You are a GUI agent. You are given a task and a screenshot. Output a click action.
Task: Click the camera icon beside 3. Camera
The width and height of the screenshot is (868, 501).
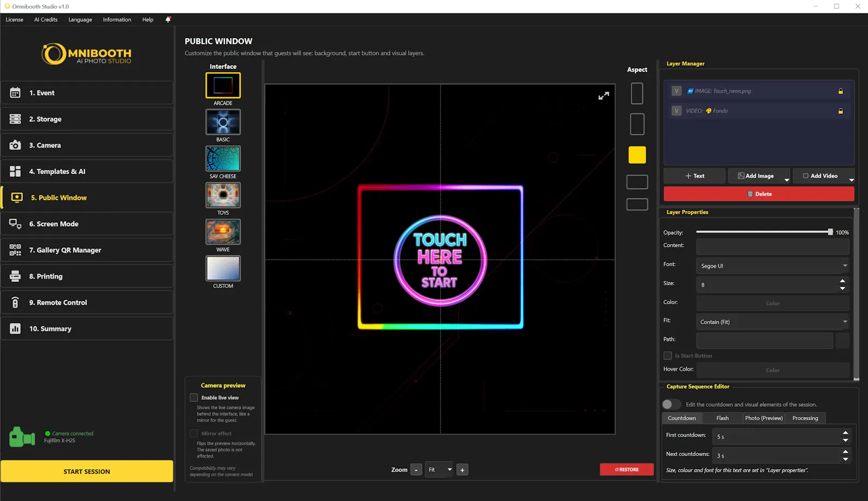pos(15,145)
